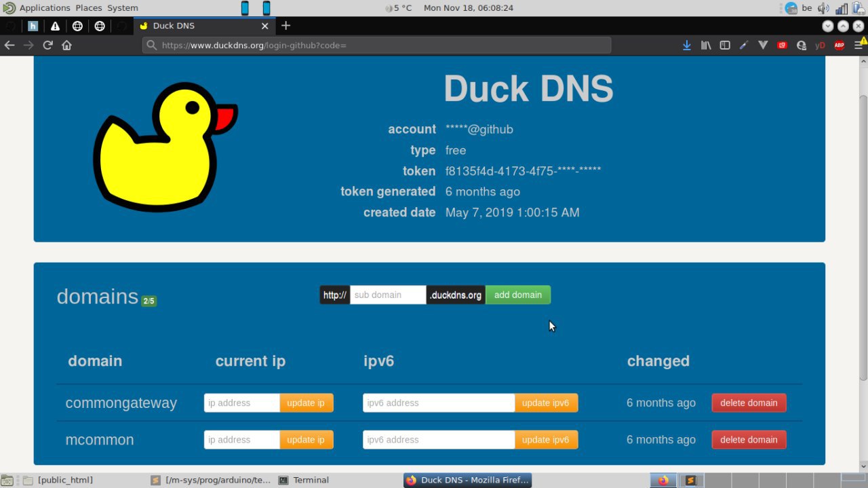Viewport: 868px width, 488px height.
Task: Click Duck DNS Mozilla Firefox taskbar entry
Action: (468, 480)
